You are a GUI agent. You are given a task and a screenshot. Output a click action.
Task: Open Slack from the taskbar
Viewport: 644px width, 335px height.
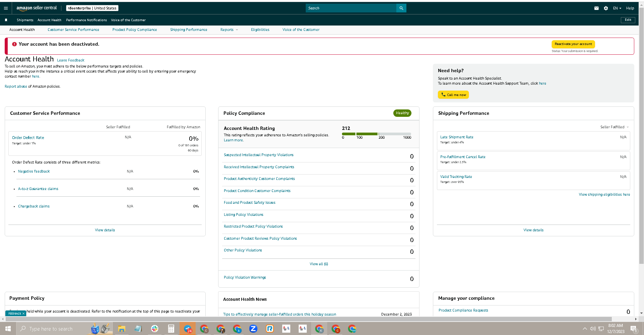point(155,329)
